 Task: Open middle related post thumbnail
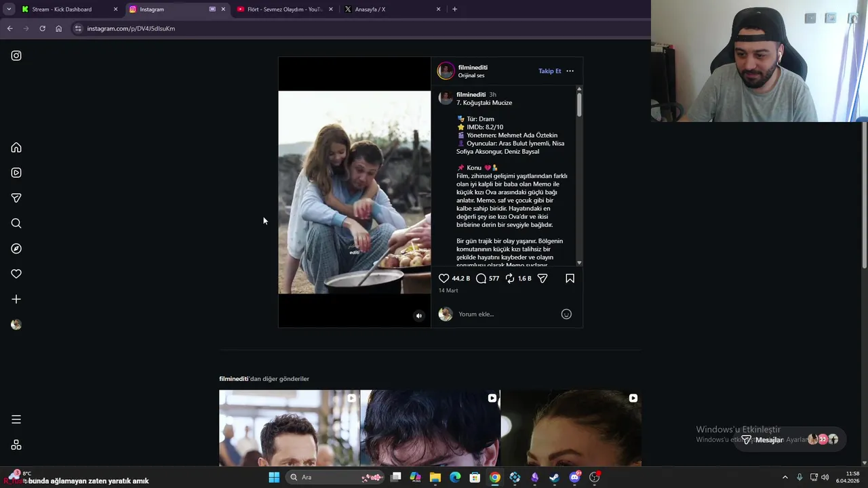click(430, 428)
